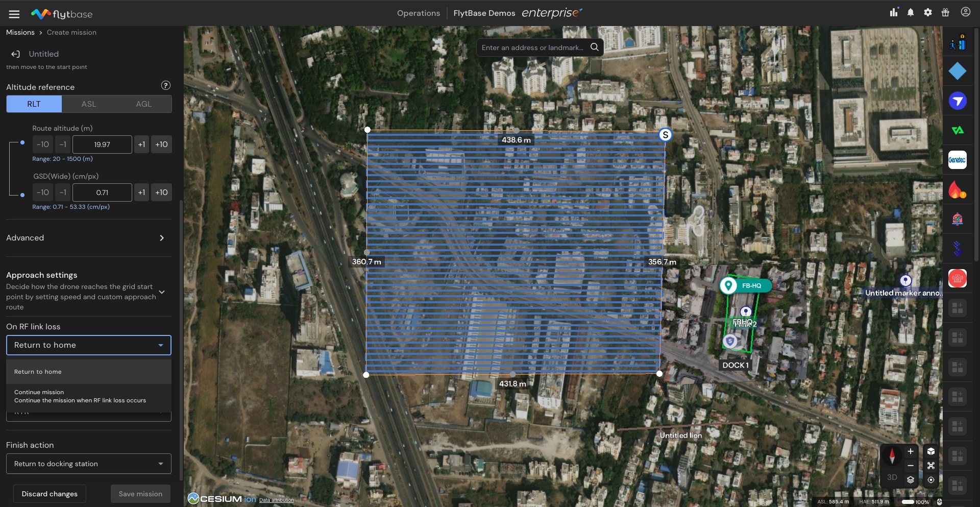Image resolution: width=980 pixels, height=507 pixels.
Task: Open the hamburger navigation menu
Action: [x=14, y=14]
